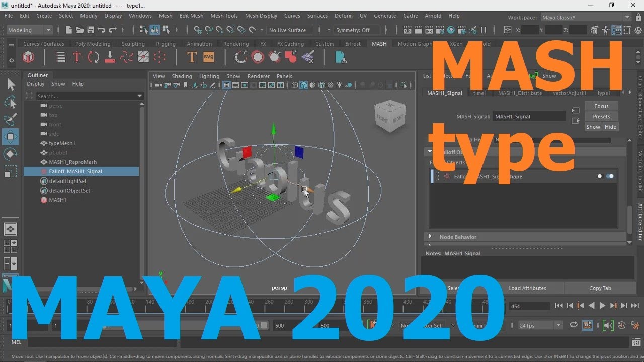This screenshot has width=644, height=362.
Task: Click the Open Scene folder icon
Action: pos(80,30)
